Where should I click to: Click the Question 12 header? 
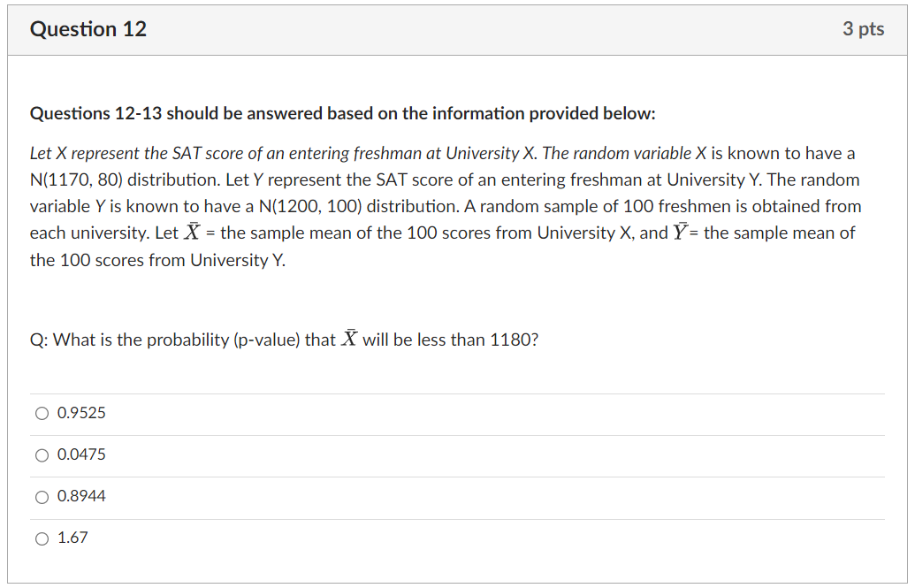pos(88,28)
